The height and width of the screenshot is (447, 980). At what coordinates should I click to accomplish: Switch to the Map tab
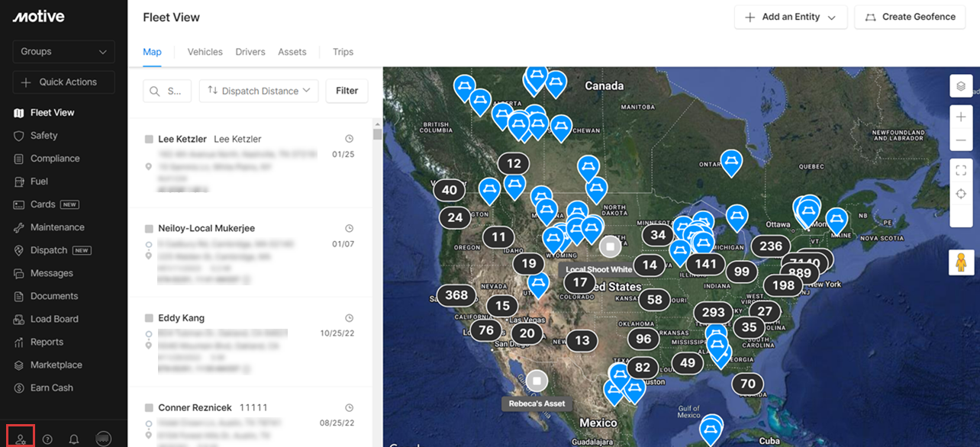point(152,52)
